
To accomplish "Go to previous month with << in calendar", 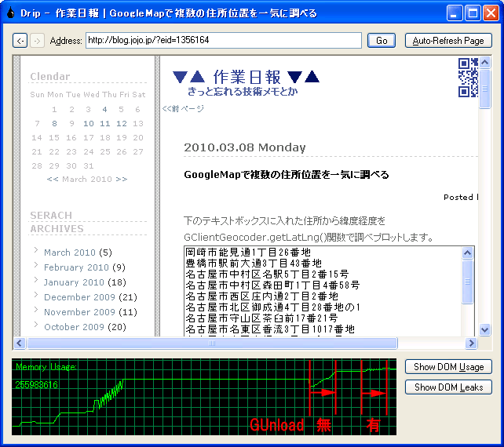I will click(x=53, y=179).
